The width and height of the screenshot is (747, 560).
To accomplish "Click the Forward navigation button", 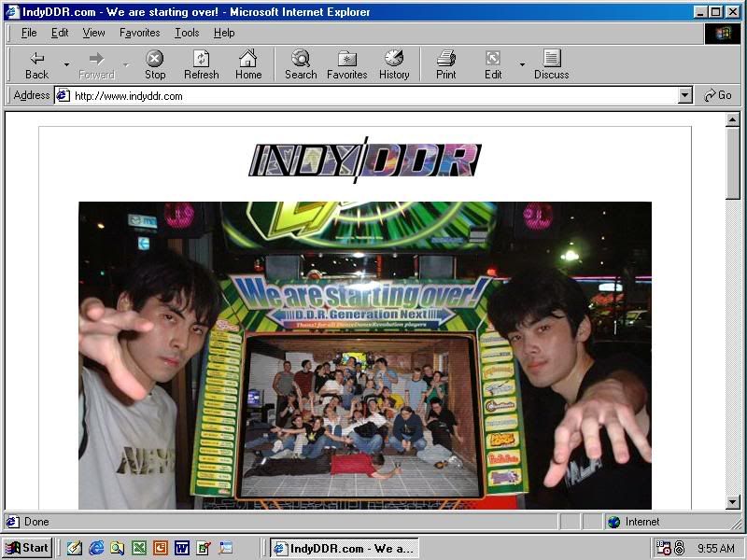I will pos(97,65).
